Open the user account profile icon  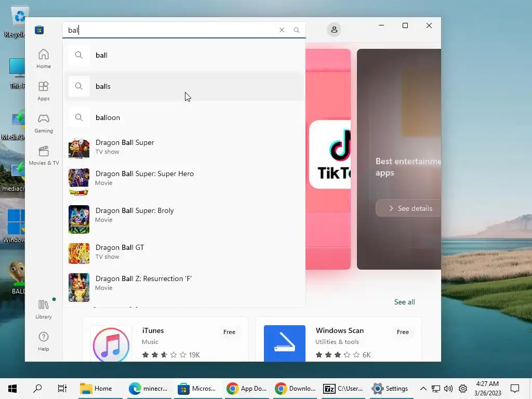tap(334, 30)
